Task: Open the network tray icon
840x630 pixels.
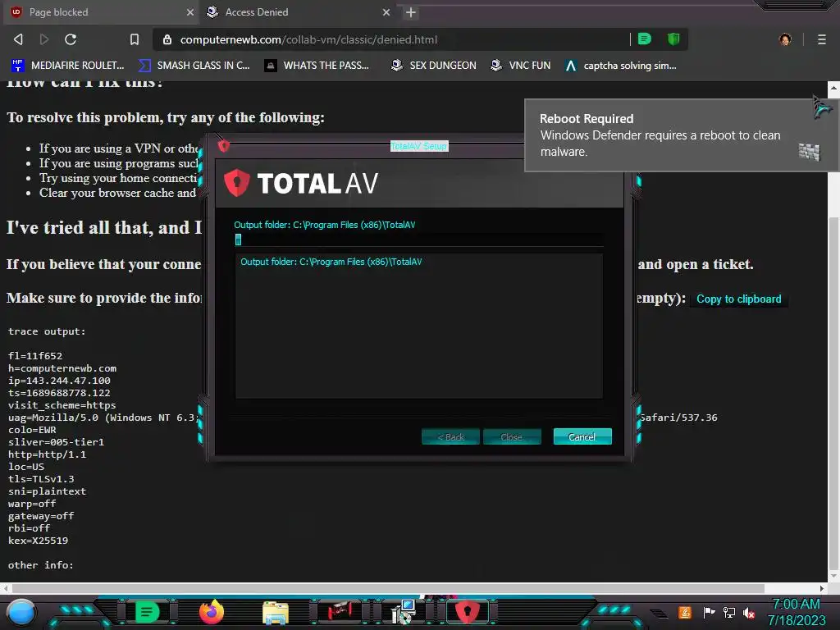Action: point(729,612)
